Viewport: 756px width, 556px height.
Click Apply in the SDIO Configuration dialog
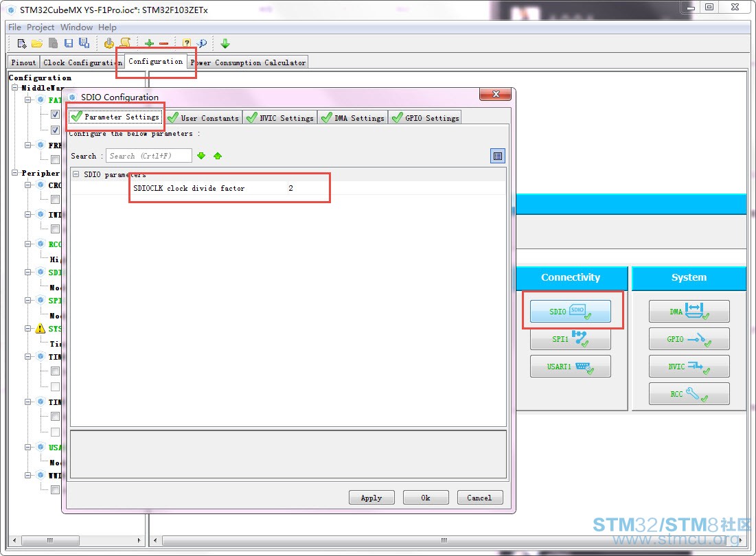point(371,498)
